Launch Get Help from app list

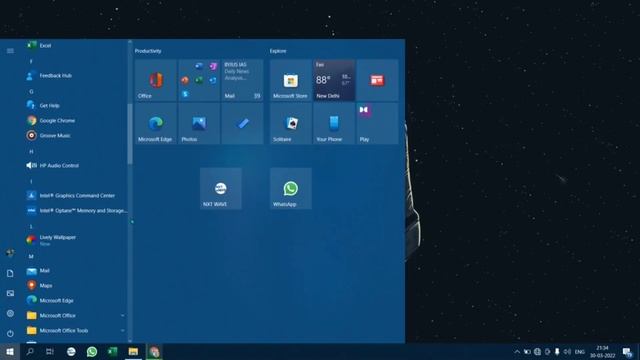tap(76, 105)
